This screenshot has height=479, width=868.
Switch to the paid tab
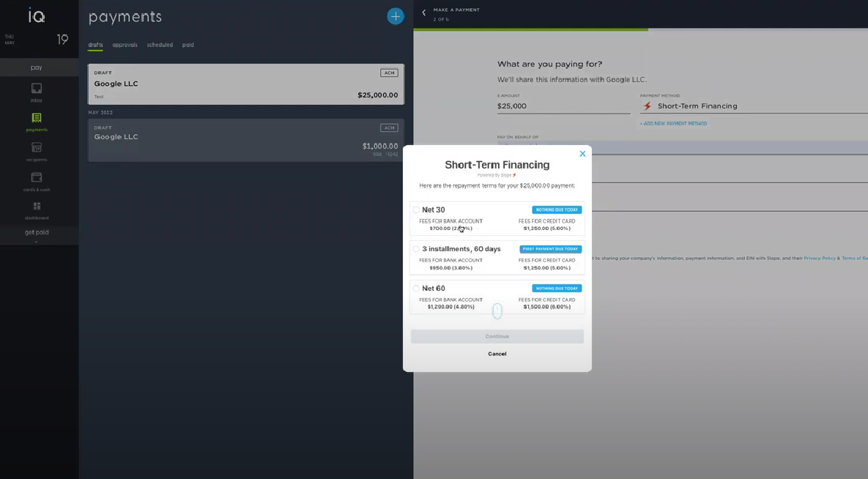[x=188, y=45]
